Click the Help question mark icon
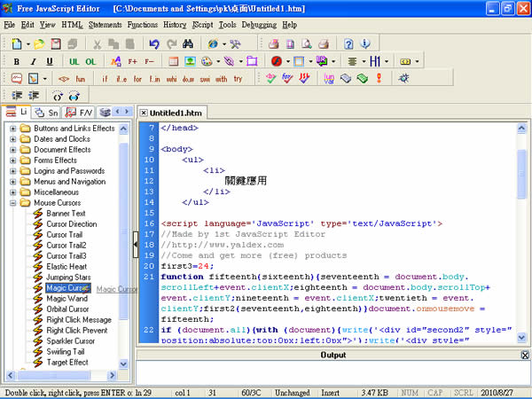Image resolution: width=532 pixels, height=399 pixels. [x=348, y=43]
